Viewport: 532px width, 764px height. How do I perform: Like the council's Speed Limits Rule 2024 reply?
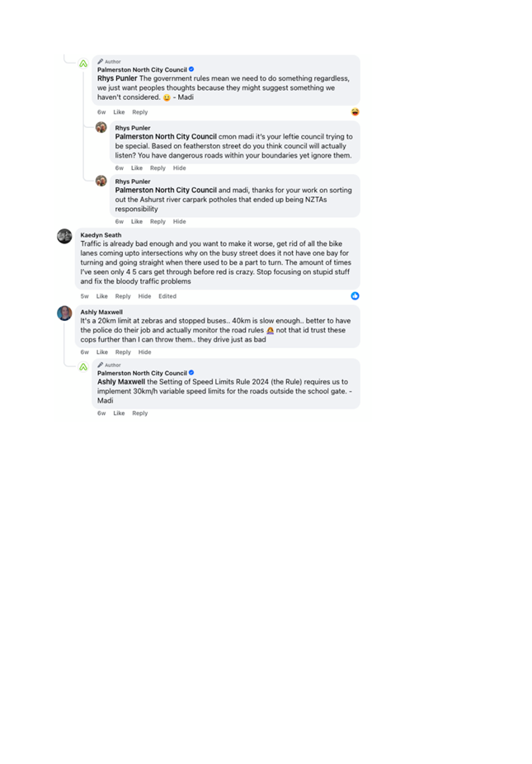click(119, 413)
